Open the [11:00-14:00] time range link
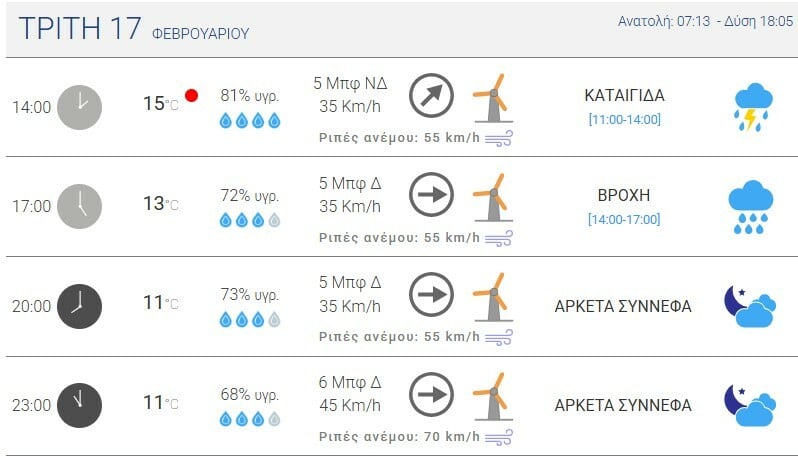The width and height of the screenshot is (798, 456). click(x=624, y=120)
